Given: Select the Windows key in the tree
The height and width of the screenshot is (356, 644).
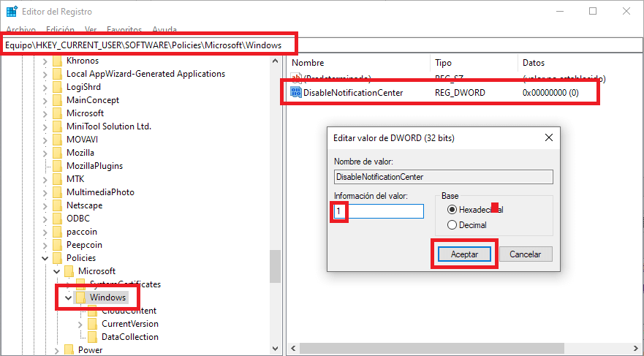Looking at the screenshot, I should pos(107,298).
